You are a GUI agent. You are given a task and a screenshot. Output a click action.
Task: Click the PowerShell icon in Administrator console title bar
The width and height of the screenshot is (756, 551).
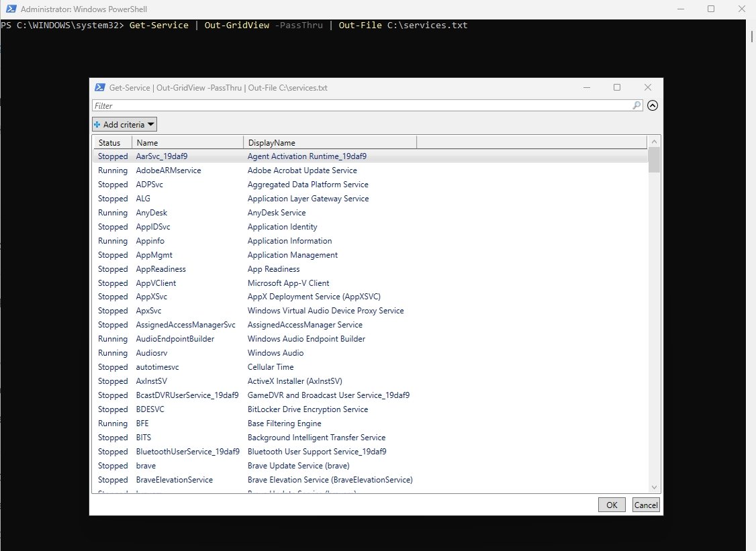click(11, 9)
